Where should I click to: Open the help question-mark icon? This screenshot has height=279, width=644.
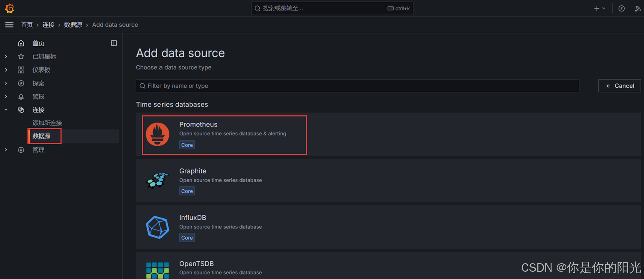point(622,8)
